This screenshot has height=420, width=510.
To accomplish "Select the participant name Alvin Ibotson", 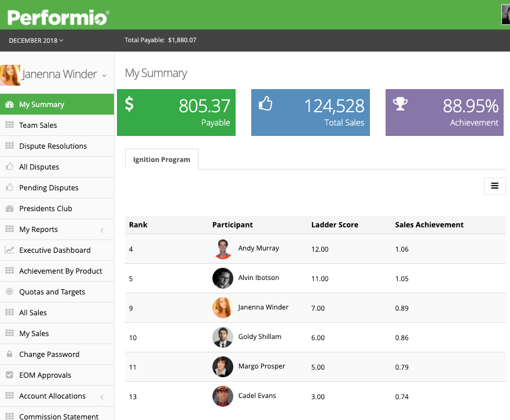I will pos(259,278).
